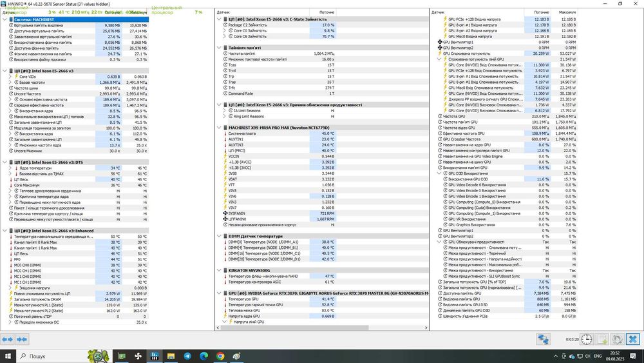
Task: Click the Датчик header in right panel
Action: tap(438, 12)
